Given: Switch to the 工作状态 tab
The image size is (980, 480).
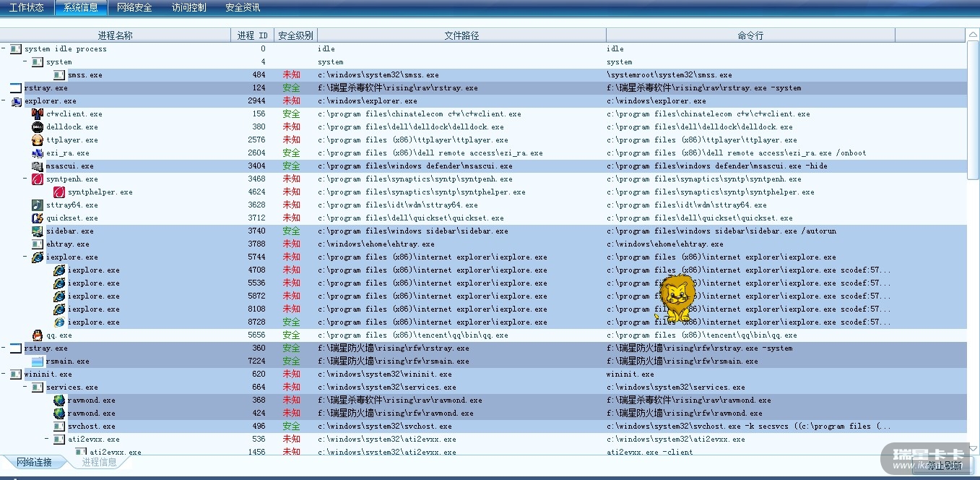Looking at the screenshot, I should tap(26, 8).
